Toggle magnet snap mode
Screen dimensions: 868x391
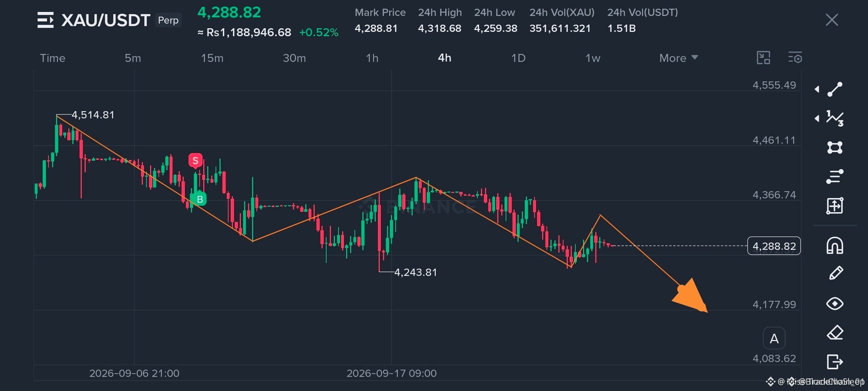835,245
